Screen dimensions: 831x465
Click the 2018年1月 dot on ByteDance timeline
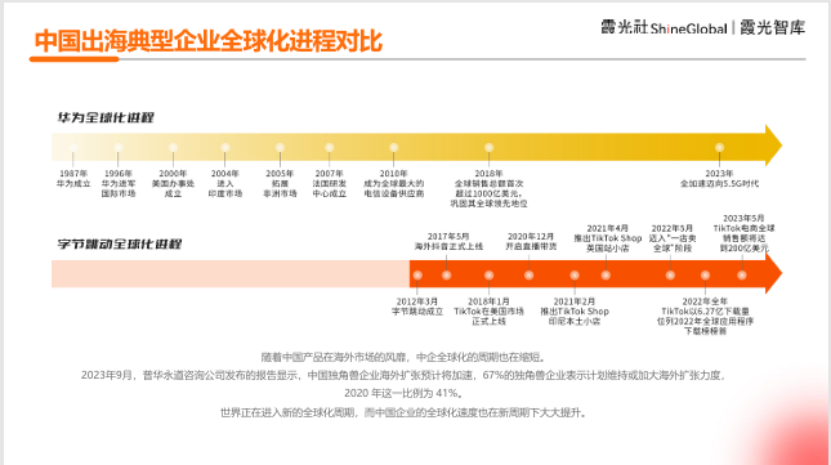tap(489, 275)
